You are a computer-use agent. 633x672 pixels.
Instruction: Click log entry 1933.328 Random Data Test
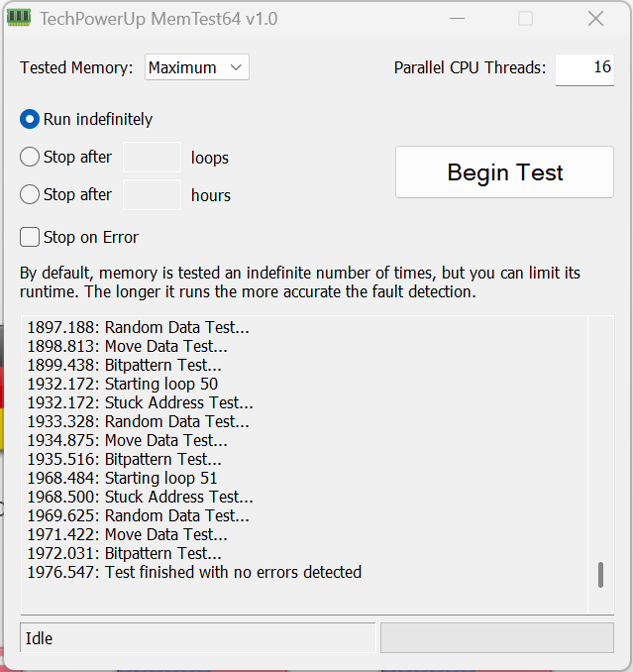139,421
